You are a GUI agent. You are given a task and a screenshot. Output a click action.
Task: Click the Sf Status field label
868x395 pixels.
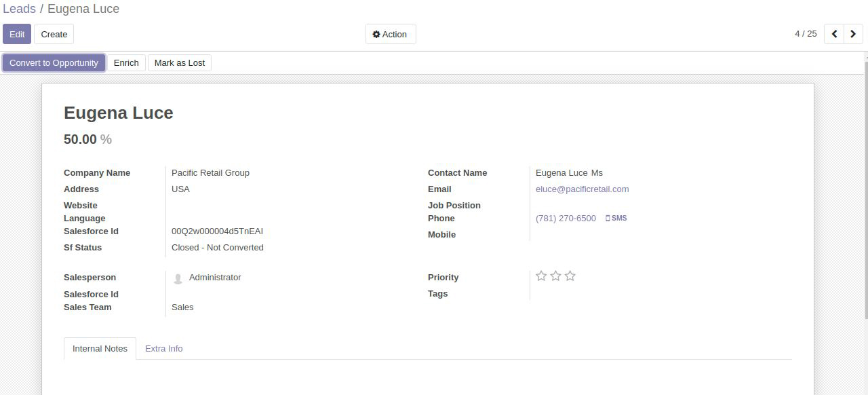83,248
